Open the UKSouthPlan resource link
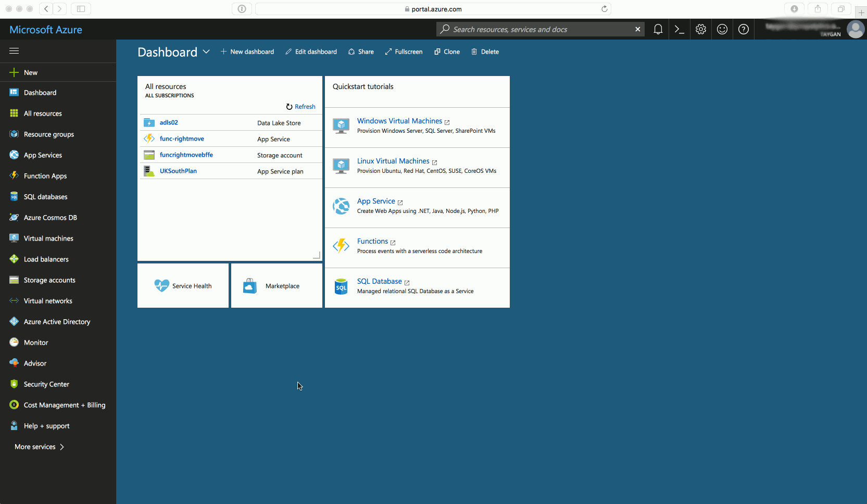This screenshot has height=504, width=867. 178,171
